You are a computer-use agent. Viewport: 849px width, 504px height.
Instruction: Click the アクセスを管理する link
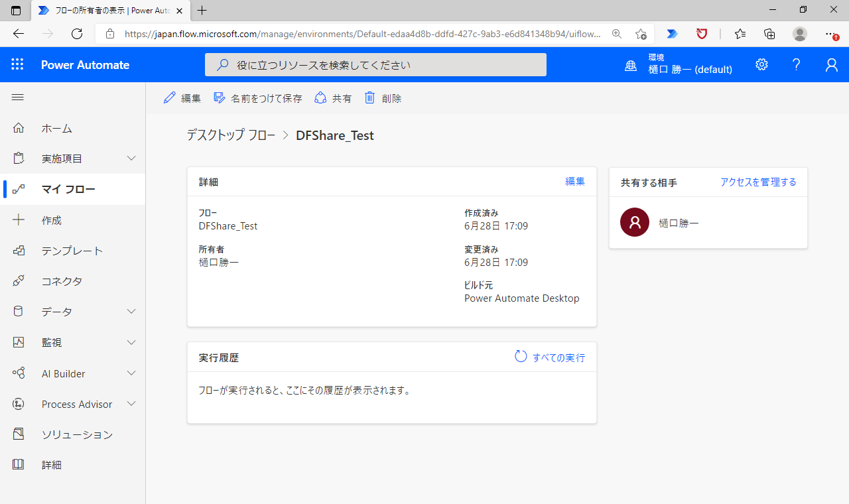click(758, 182)
